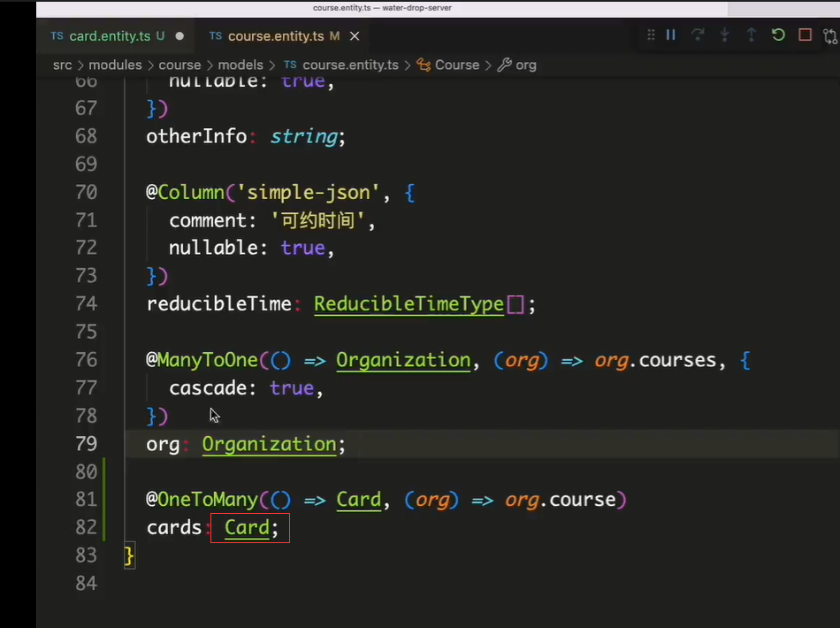Image resolution: width=840 pixels, height=628 pixels.
Task: Click the Card type on line 82
Action: 247,528
